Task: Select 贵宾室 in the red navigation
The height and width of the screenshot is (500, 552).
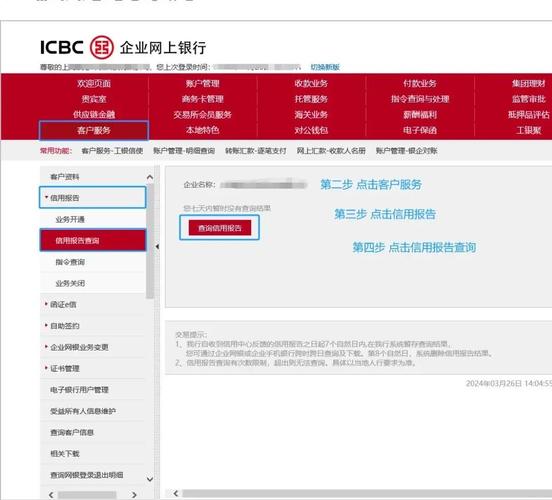Action: 94,99
